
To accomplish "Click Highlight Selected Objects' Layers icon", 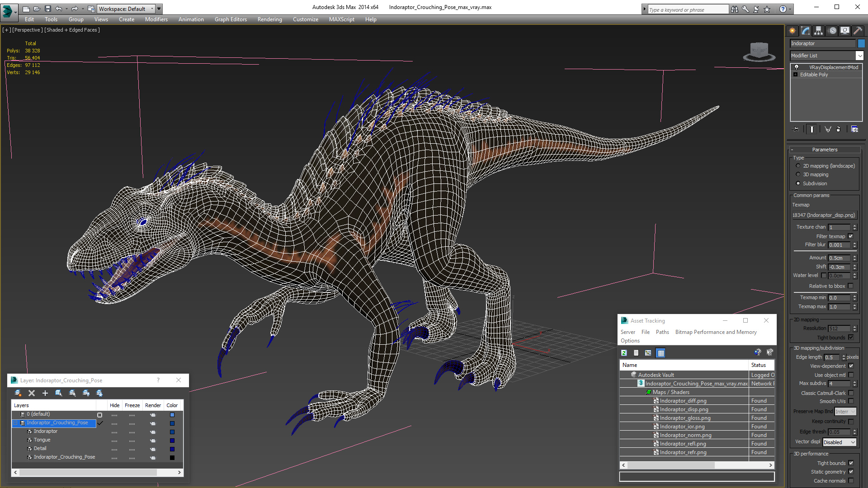I will click(72, 393).
